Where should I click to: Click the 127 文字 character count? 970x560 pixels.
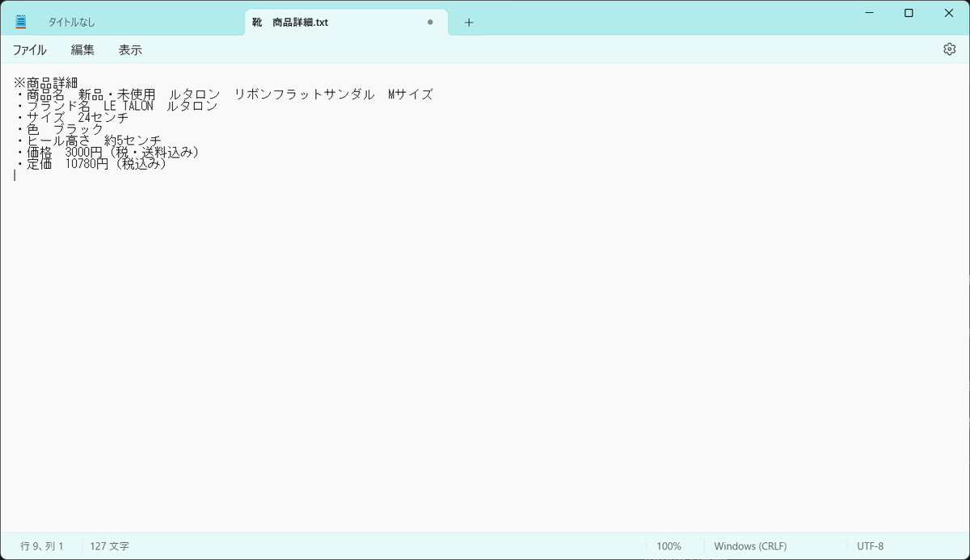coord(110,546)
